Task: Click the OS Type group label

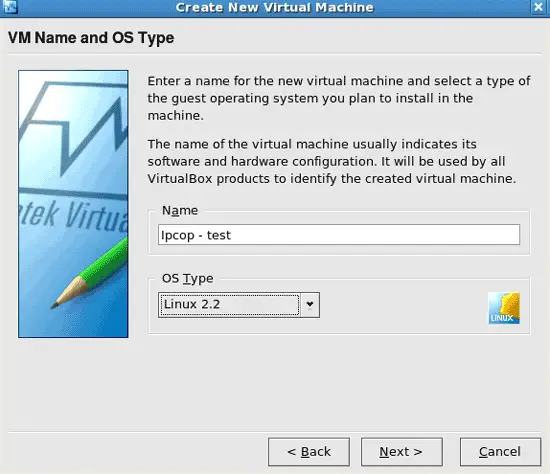Action: click(188, 279)
